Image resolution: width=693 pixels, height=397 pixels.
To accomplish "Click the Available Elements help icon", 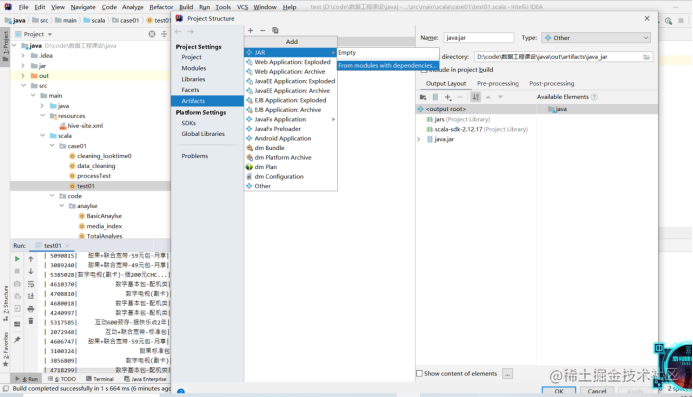I will (594, 97).
